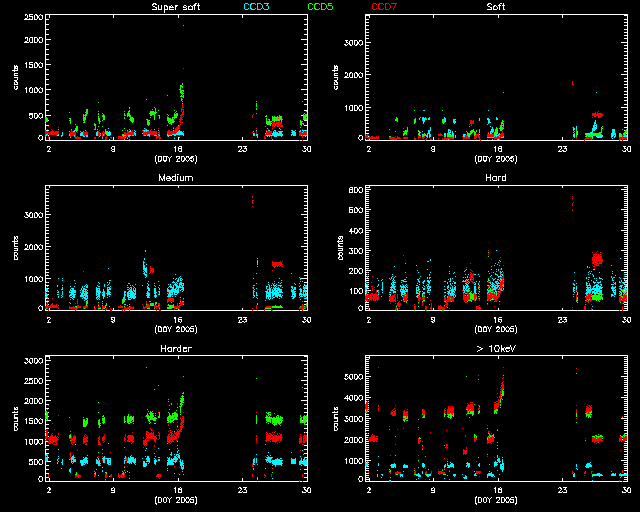Image resolution: width=640 pixels, height=512 pixels.
Task: Click the "800" tick in Hard plot
Action: tap(356, 190)
